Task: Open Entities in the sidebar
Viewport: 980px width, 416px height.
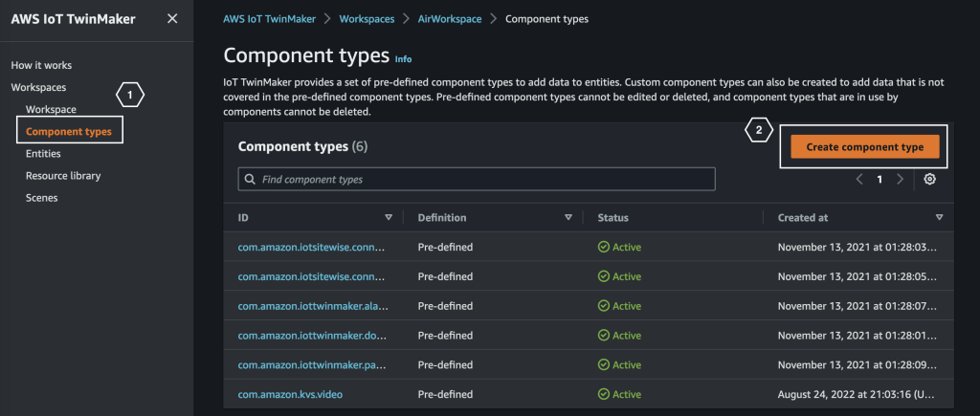Action: point(43,153)
